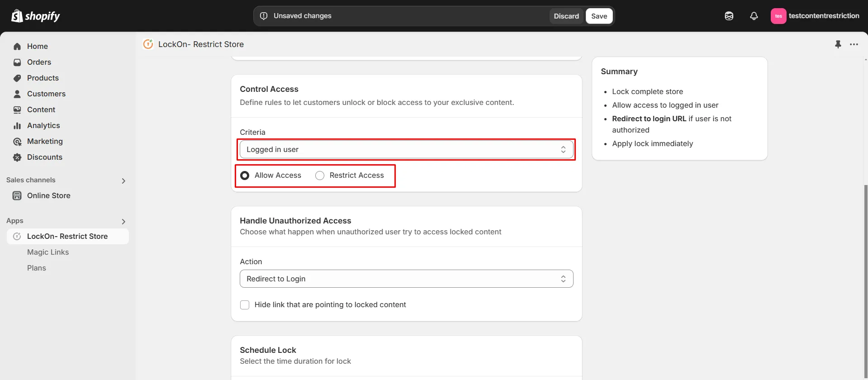Click the Online Store icon

[17, 196]
